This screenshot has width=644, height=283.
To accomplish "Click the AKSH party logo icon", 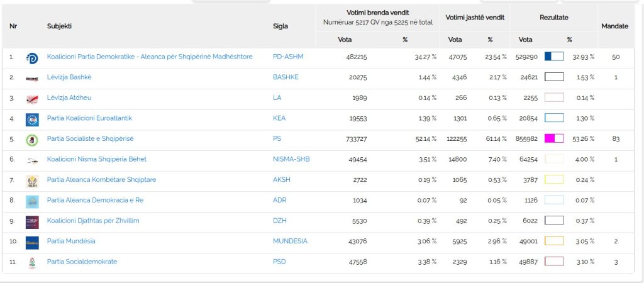I will point(32,181).
